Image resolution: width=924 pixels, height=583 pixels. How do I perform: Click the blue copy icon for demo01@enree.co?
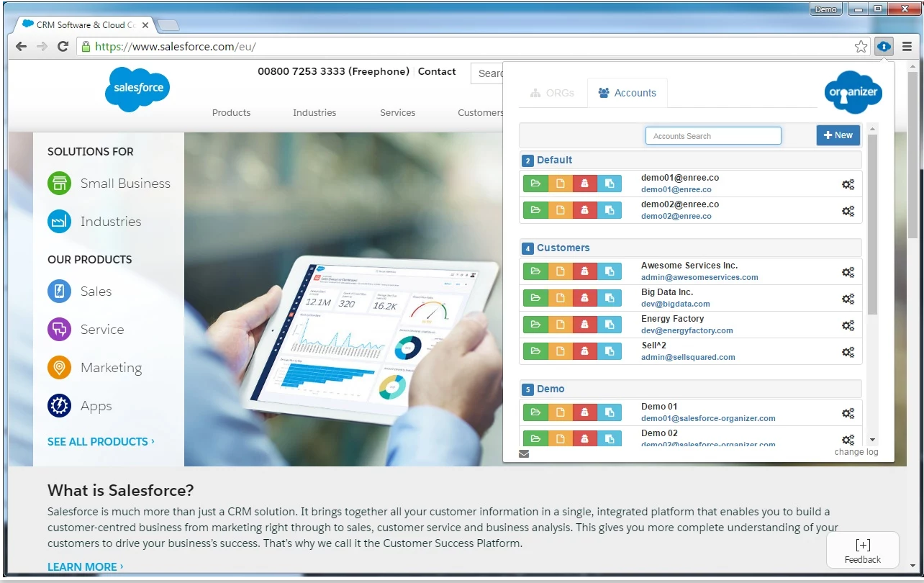[610, 184]
